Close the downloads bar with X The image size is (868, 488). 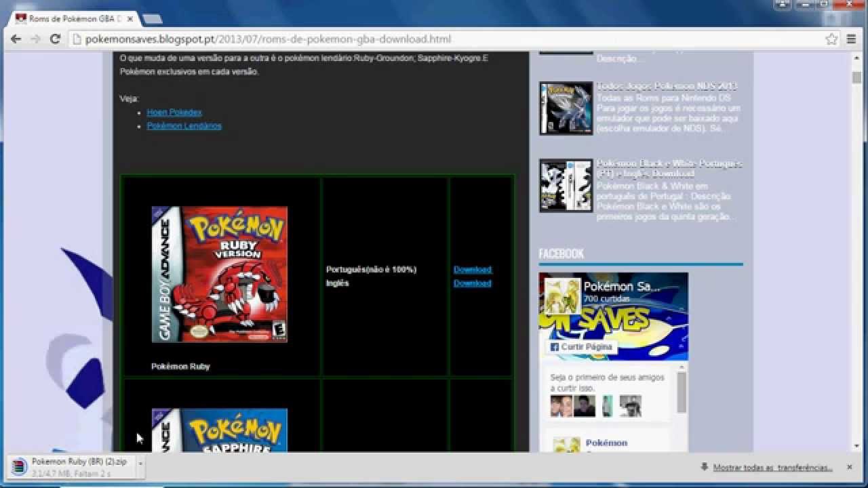coord(849,467)
